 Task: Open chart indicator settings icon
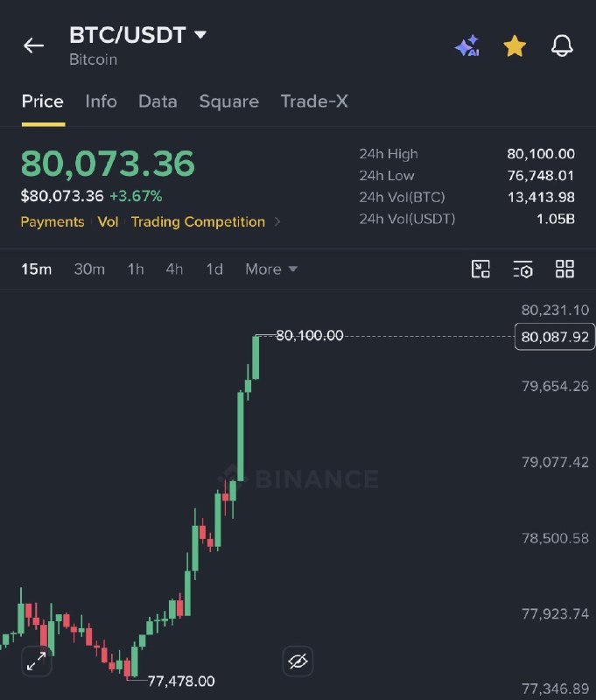(522, 269)
